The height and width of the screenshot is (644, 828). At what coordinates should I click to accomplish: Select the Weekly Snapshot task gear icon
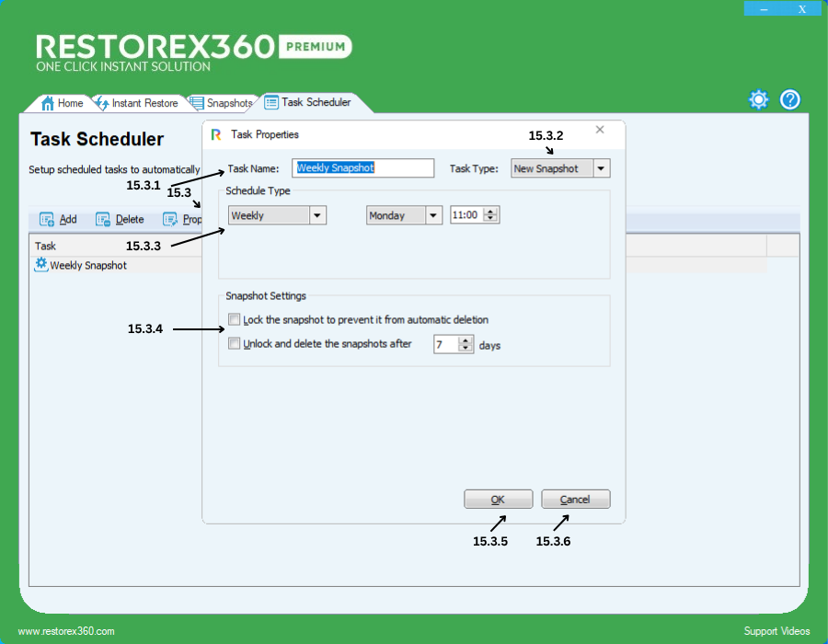click(40, 265)
